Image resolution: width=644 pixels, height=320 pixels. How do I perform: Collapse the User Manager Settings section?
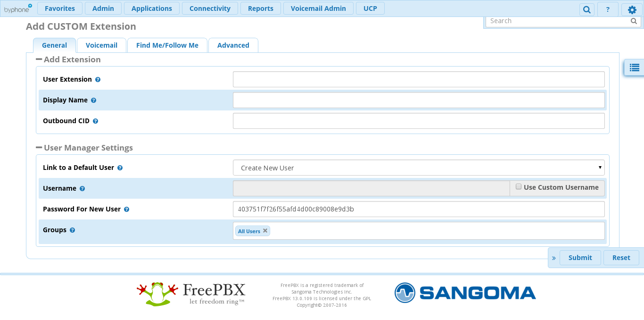(x=39, y=148)
